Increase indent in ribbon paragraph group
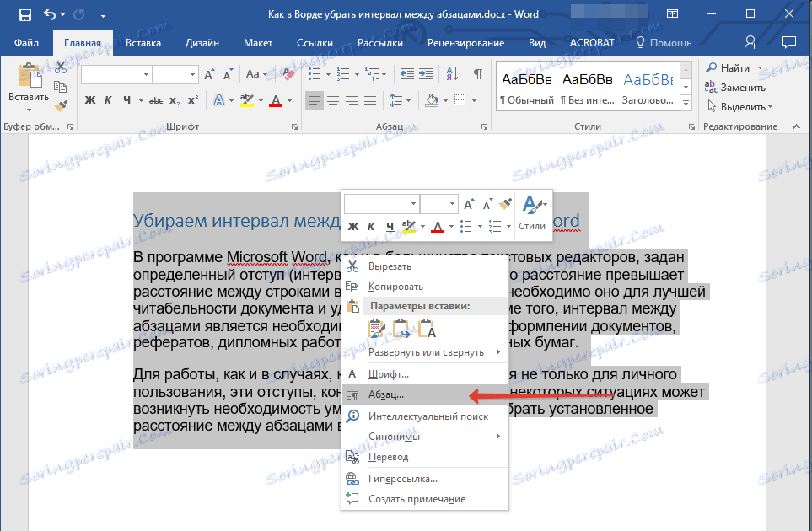The height and width of the screenshot is (531, 812). [426, 74]
